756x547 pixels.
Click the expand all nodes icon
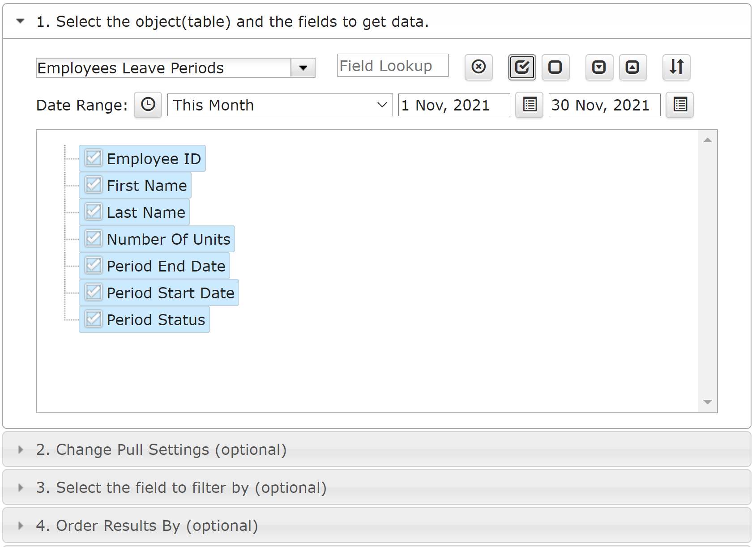coord(599,67)
